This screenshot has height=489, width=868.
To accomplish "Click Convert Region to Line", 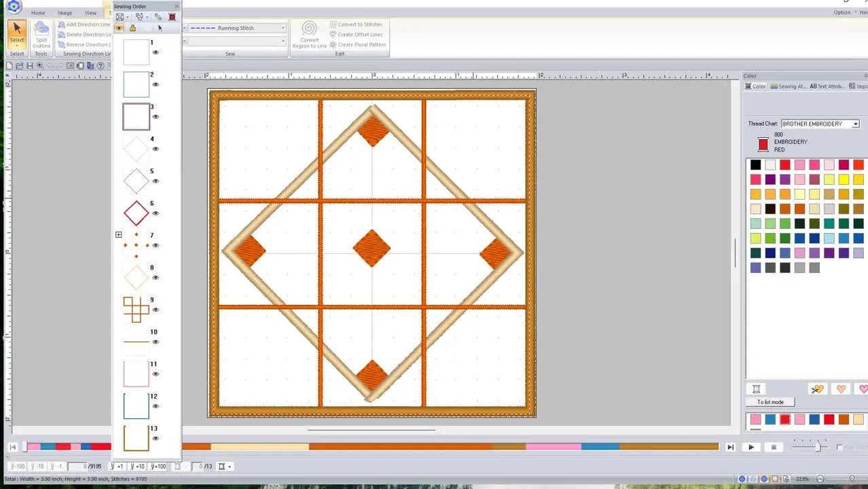I will [309, 34].
